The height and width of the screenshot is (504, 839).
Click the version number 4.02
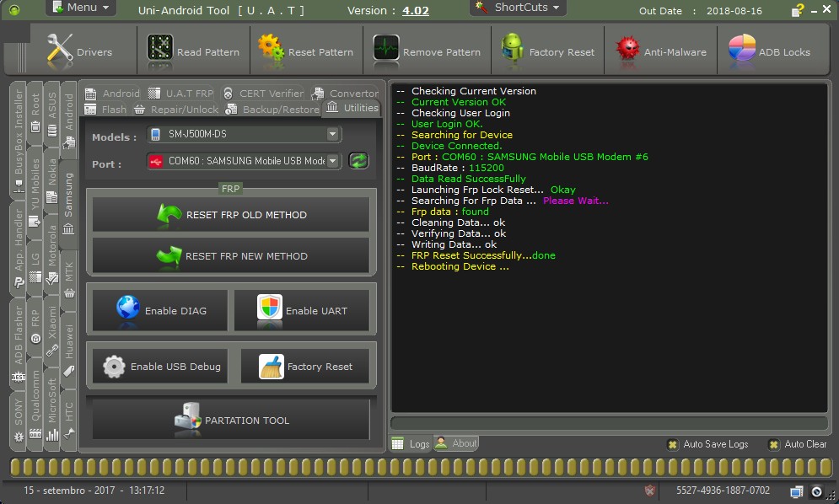[416, 11]
